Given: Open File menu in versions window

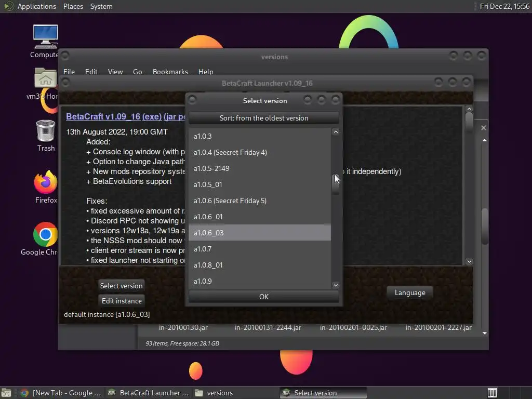Looking at the screenshot, I should (69, 72).
